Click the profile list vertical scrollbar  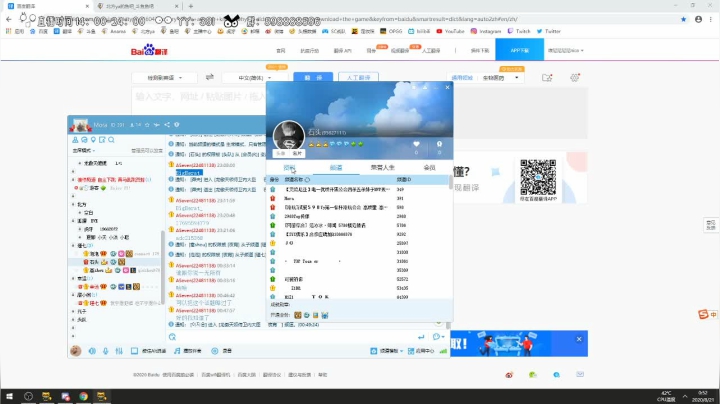pos(450,183)
